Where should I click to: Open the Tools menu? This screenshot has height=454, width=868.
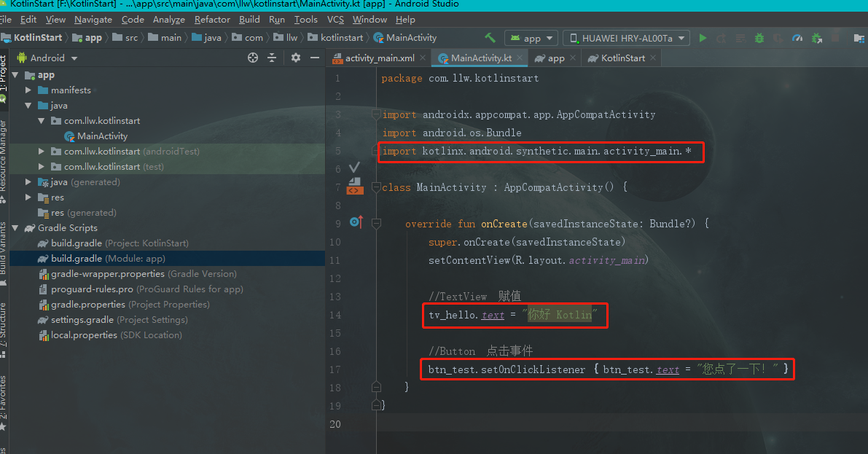point(305,20)
